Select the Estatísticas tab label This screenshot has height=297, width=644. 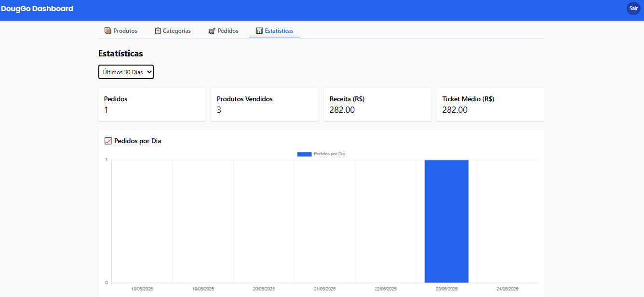click(x=279, y=31)
